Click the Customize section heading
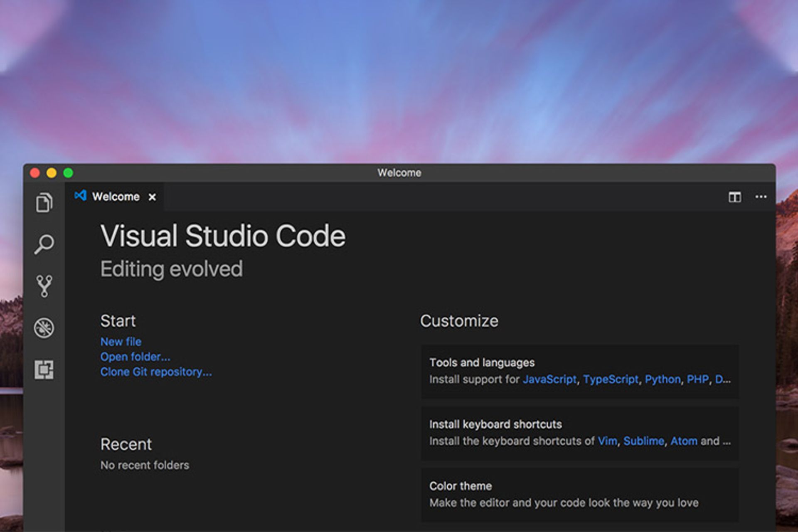The height and width of the screenshot is (532, 798). (459, 321)
